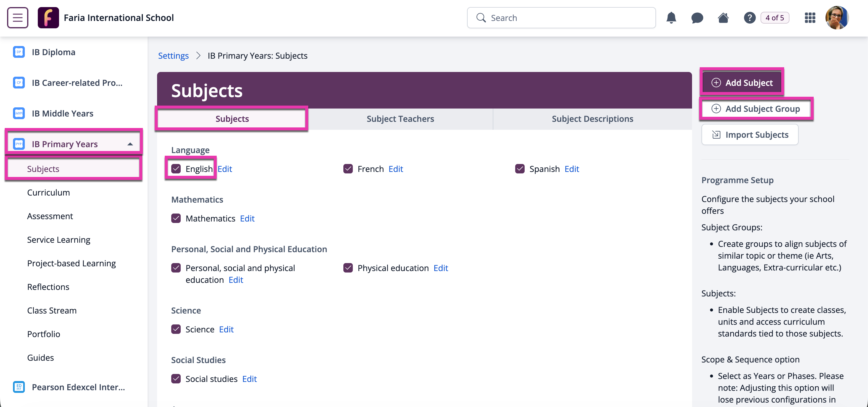
Task: Open Curriculum in the sidebar
Action: point(48,193)
